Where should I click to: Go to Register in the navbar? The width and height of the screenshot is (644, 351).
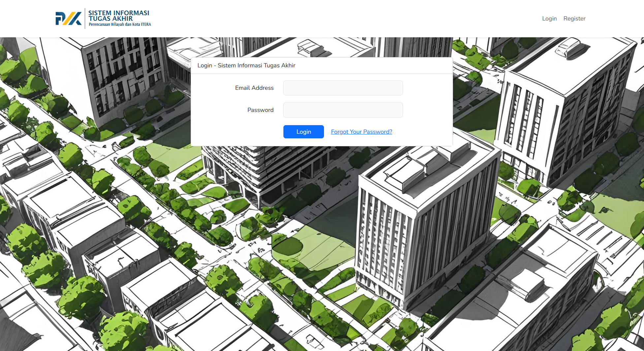pyautogui.click(x=574, y=18)
